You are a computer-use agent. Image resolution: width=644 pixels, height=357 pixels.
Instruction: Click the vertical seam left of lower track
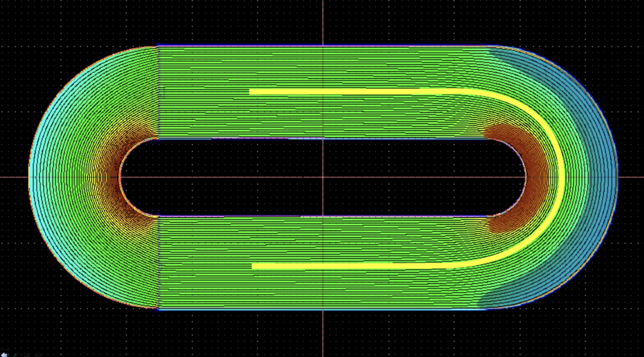pyautogui.click(x=159, y=263)
